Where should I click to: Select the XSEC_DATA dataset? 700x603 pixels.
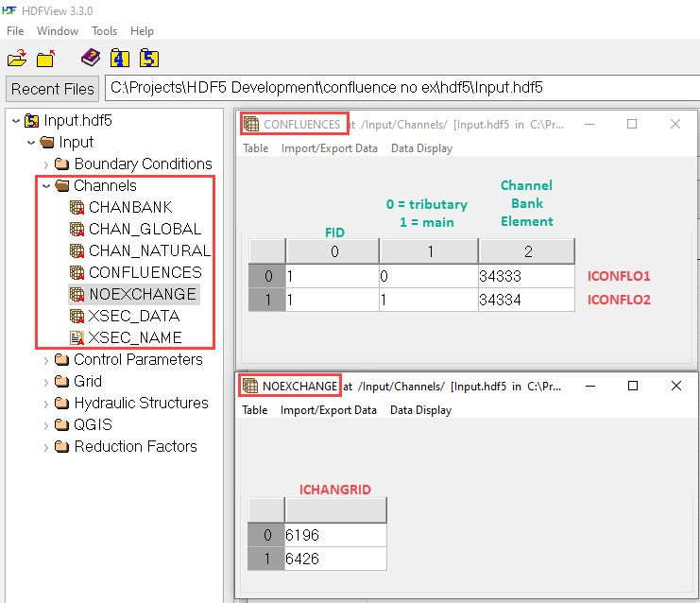pyautogui.click(x=133, y=316)
